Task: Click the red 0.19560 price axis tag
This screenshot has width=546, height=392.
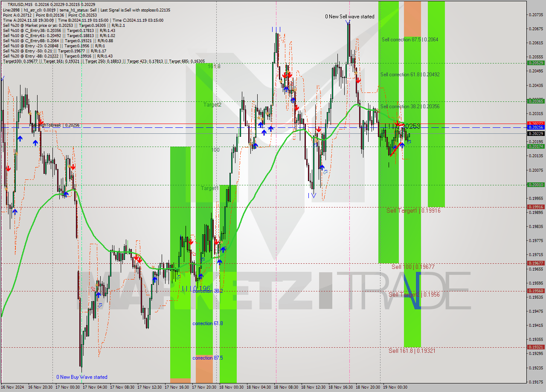Action: [536, 291]
